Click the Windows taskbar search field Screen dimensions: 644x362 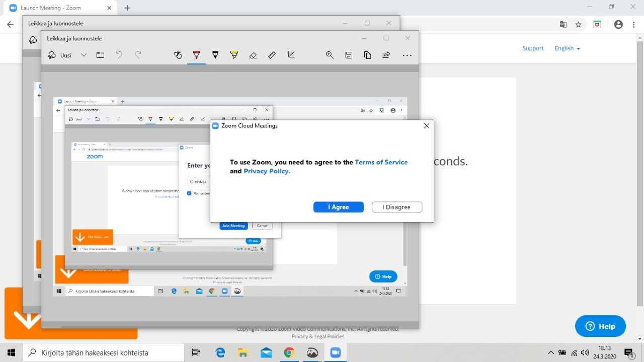pyautogui.click(x=104, y=353)
